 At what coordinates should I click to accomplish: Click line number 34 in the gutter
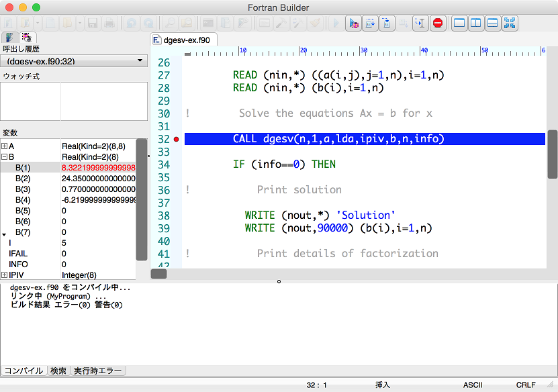click(164, 164)
